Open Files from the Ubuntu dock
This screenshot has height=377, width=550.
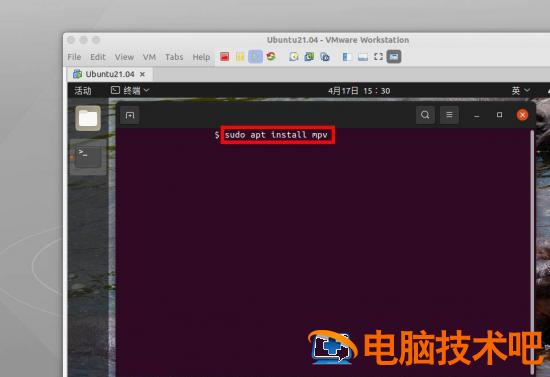coord(88,118)
